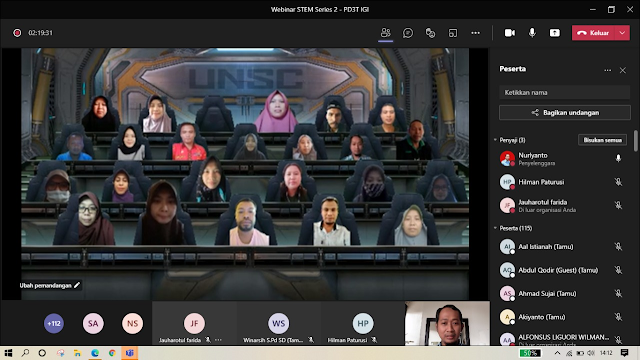Viewport: 640px width, 360px height.
Task: Click the Bagikan undangan button
Action: (564, 113)
